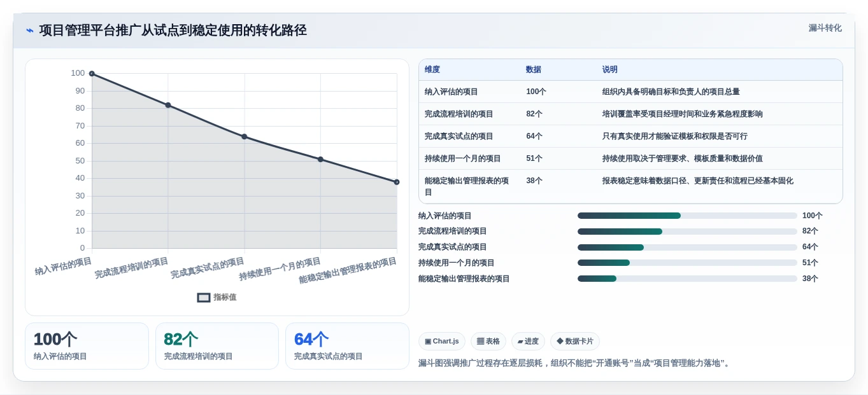Toggle the 指标值 legend box
The image size is (868, 395).
[204, 297]
